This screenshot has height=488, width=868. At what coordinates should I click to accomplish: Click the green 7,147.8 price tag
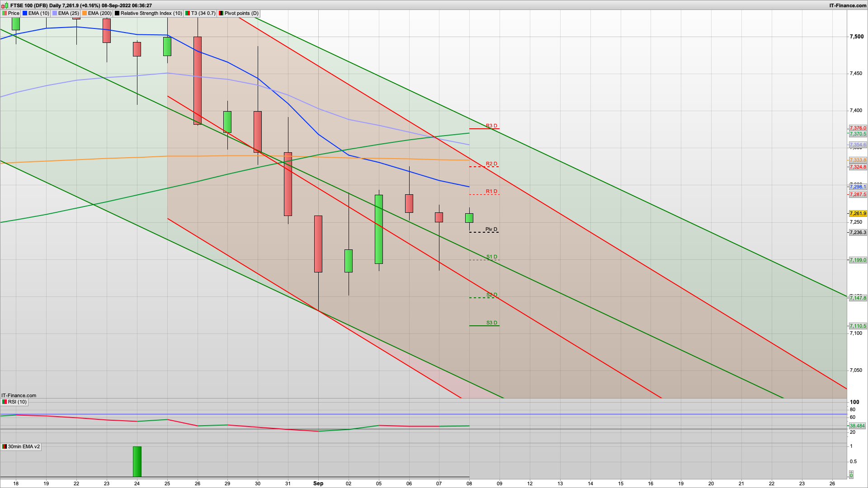coord(858,298)
